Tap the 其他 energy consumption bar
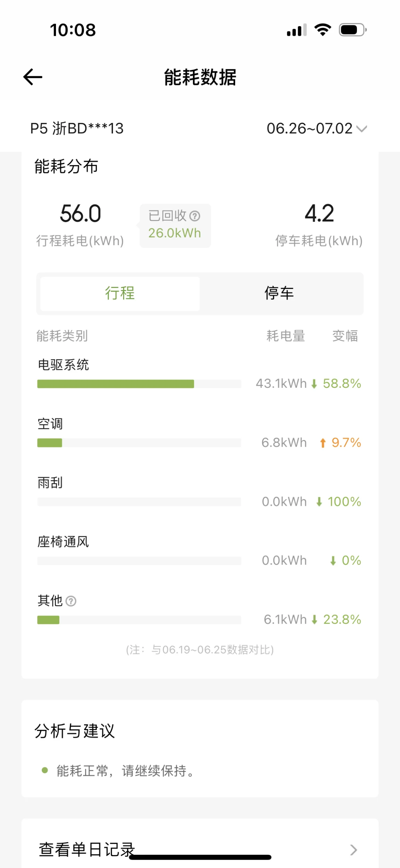This screenshot has width=400, height=868. (48, 620)
